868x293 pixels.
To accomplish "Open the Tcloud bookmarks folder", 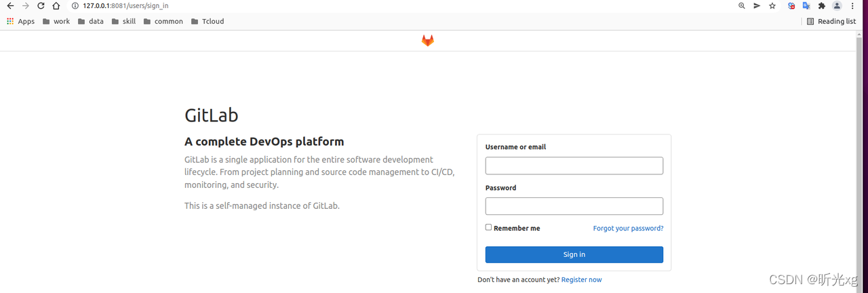I will click(x=208, y=21).
